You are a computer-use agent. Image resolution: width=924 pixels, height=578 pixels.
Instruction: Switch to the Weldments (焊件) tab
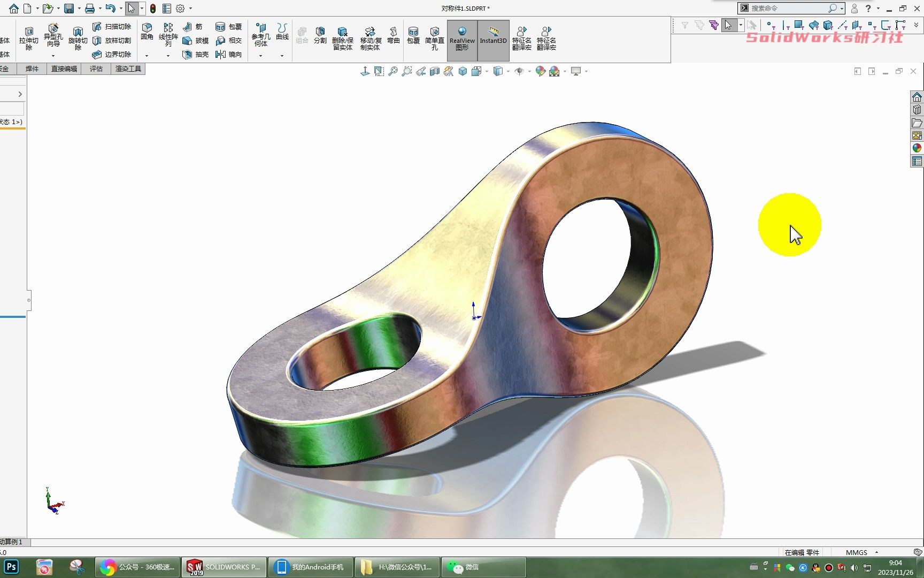tap(32, 69)
